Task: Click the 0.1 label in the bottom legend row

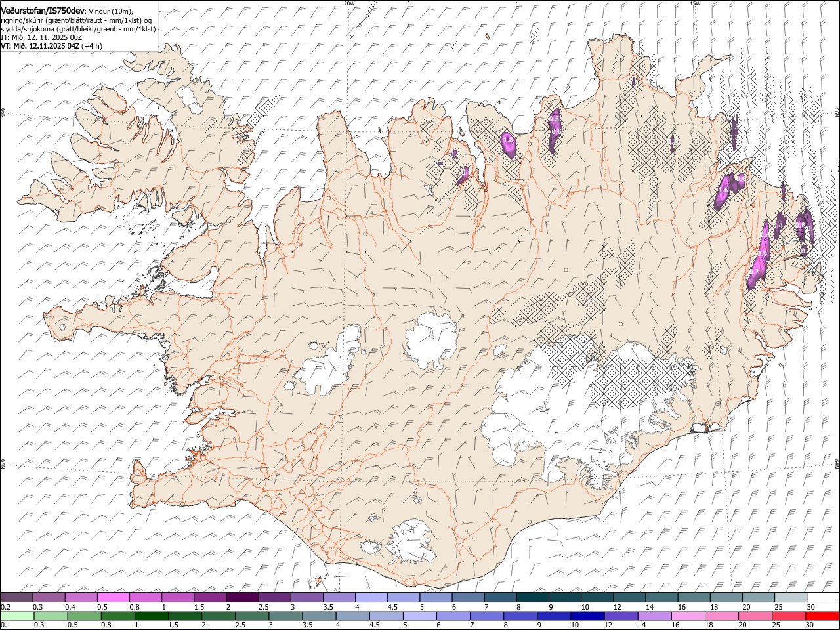Action: (6, 625)
